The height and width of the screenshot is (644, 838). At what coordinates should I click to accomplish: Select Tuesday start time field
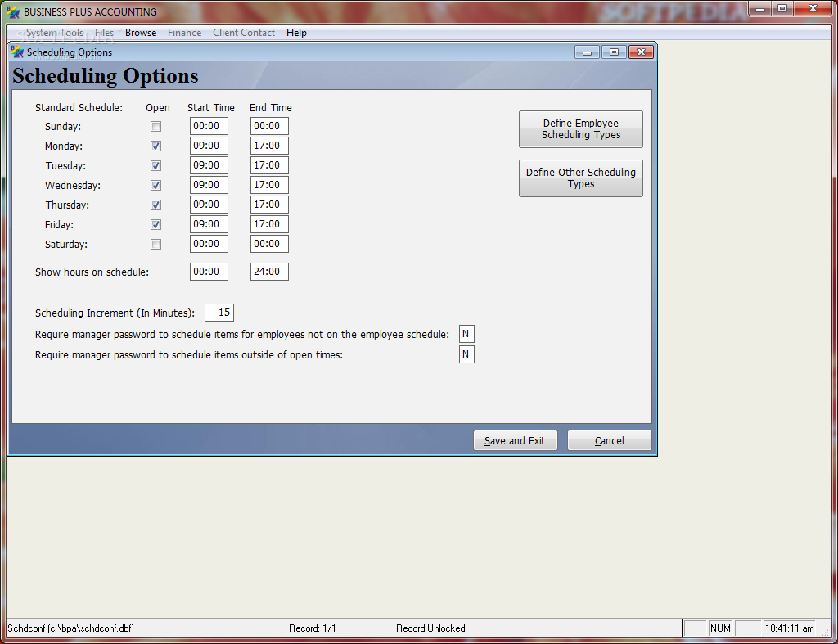tap(209, 165)
